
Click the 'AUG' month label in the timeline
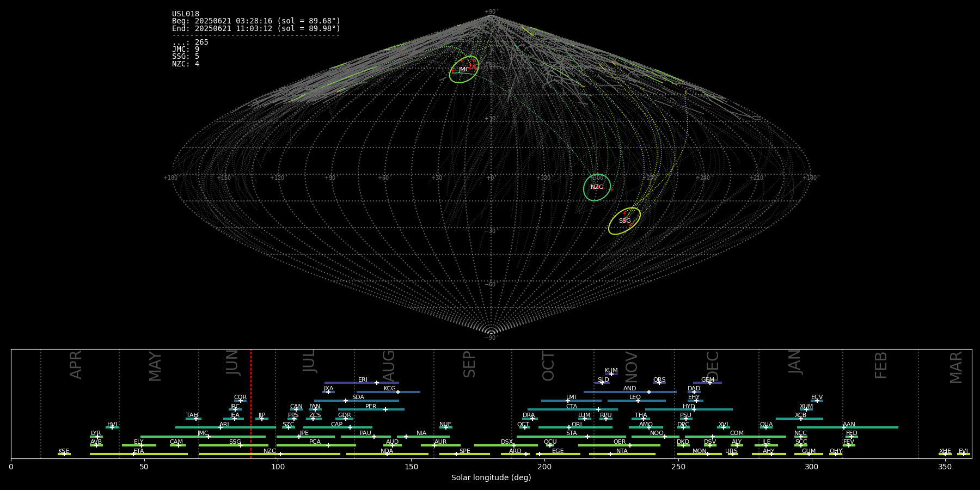coord(389,366)
